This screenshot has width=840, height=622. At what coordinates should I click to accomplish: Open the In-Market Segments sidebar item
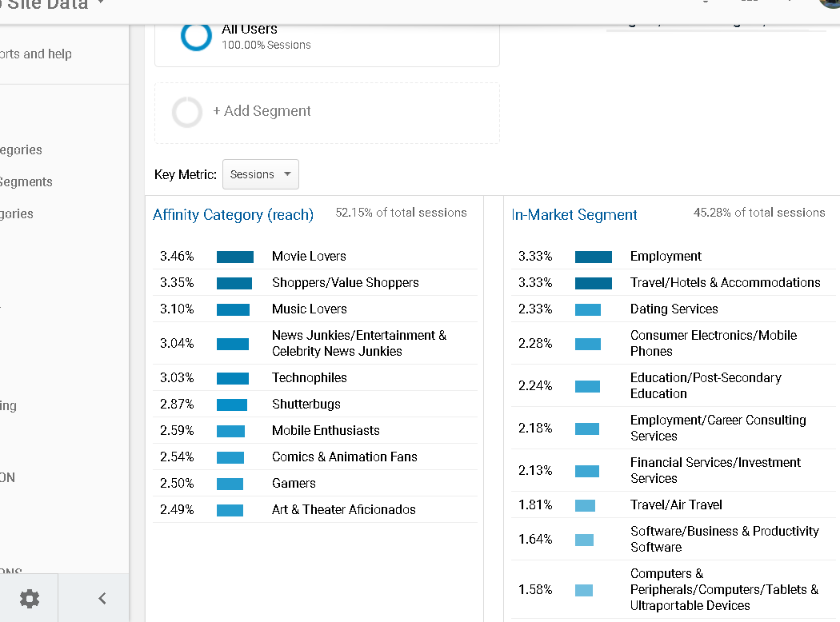[26, 181]
